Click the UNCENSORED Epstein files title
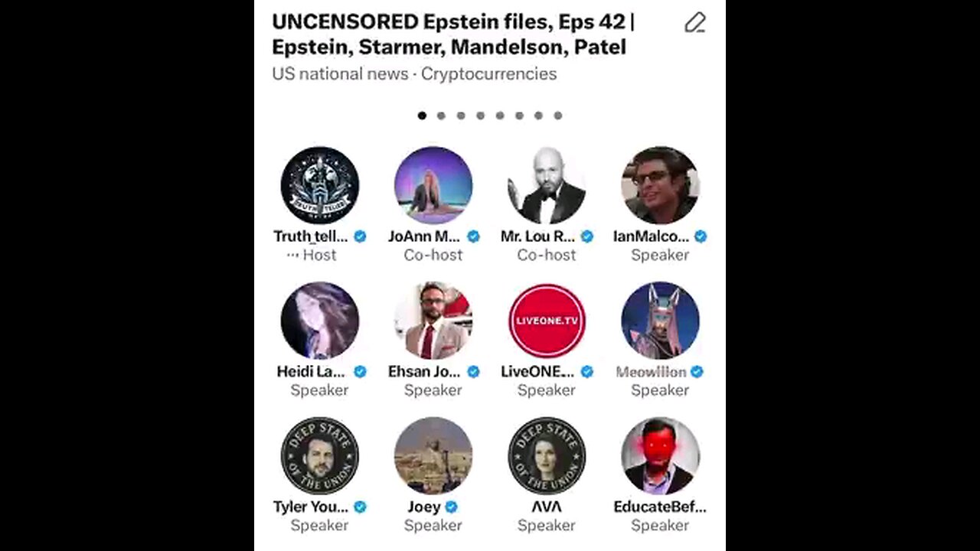The image size is (980, 551). pyautogui.click(x=453, y=34)
